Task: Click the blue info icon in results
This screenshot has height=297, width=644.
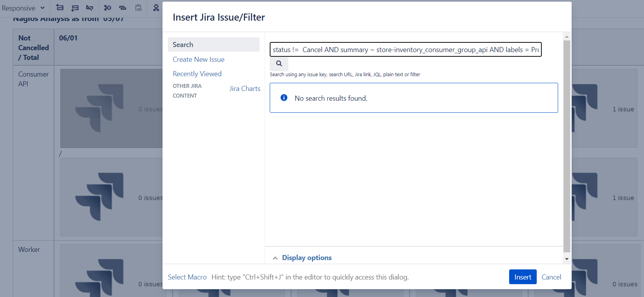Action: (x=284, y=98)
